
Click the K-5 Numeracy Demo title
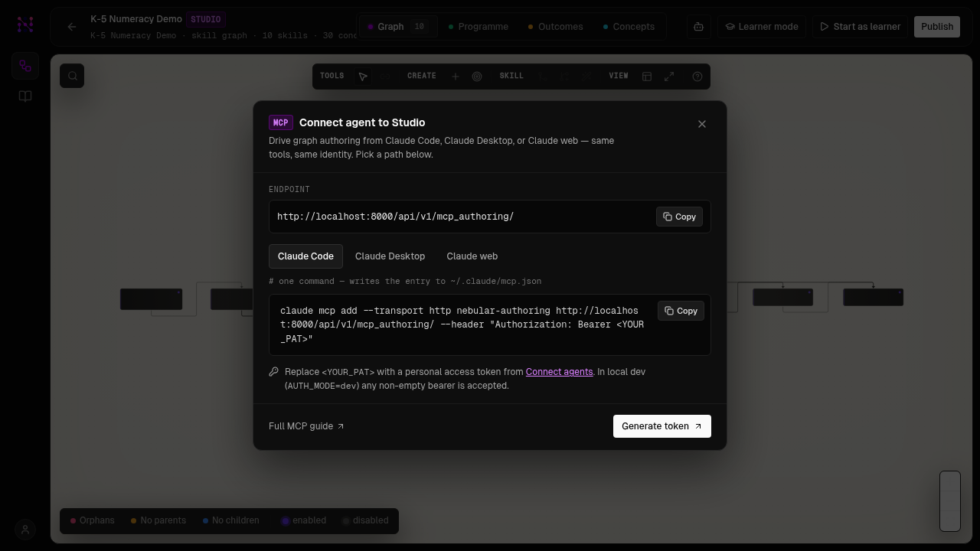(x=136, y=19)
